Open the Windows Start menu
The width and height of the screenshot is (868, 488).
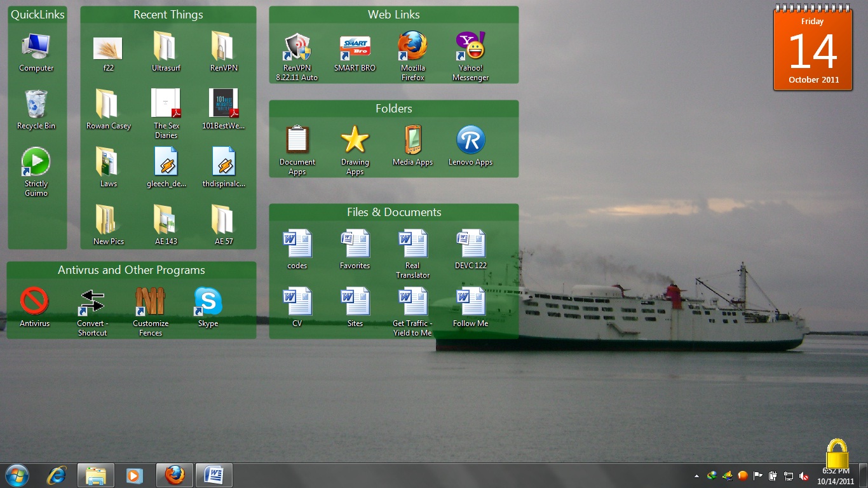(x=16, y=475)
